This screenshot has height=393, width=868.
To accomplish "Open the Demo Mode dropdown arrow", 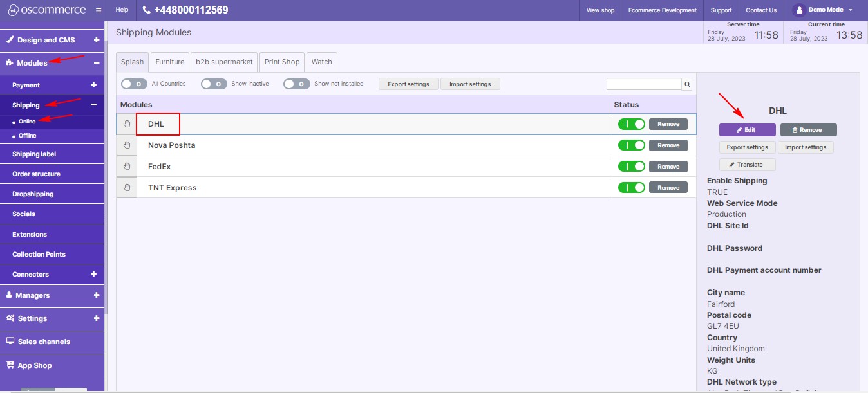I will [x=851, y=10].
